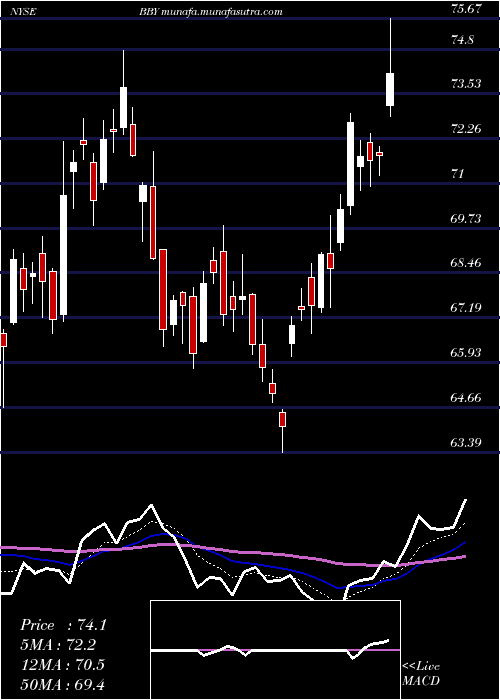
Task: Click the <<Live MACD label
Action: click(421, 673)
